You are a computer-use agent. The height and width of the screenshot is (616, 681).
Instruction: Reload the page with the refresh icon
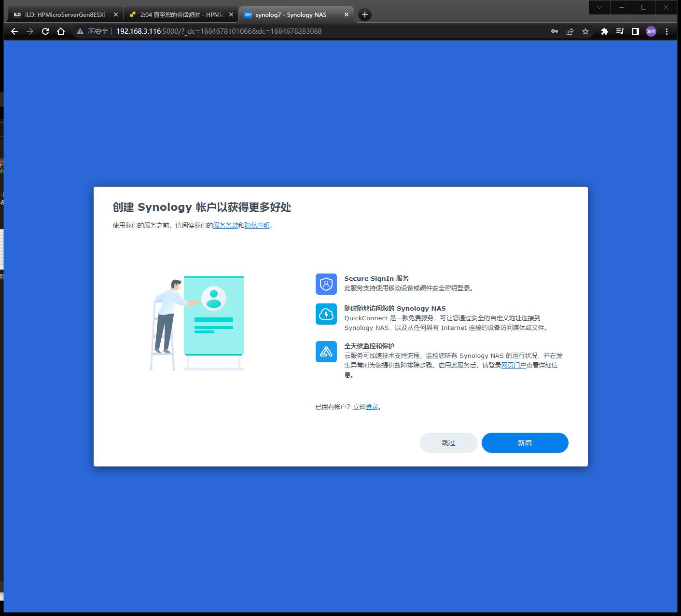tap(45, 31)
